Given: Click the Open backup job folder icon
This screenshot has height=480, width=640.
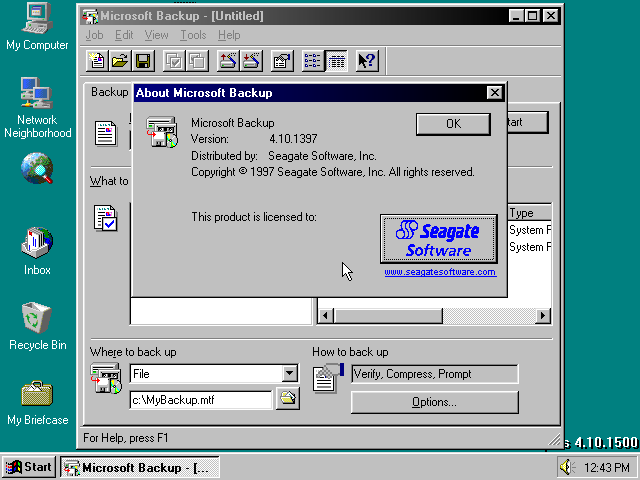Looking at the screenshot, I should point(120,61).
